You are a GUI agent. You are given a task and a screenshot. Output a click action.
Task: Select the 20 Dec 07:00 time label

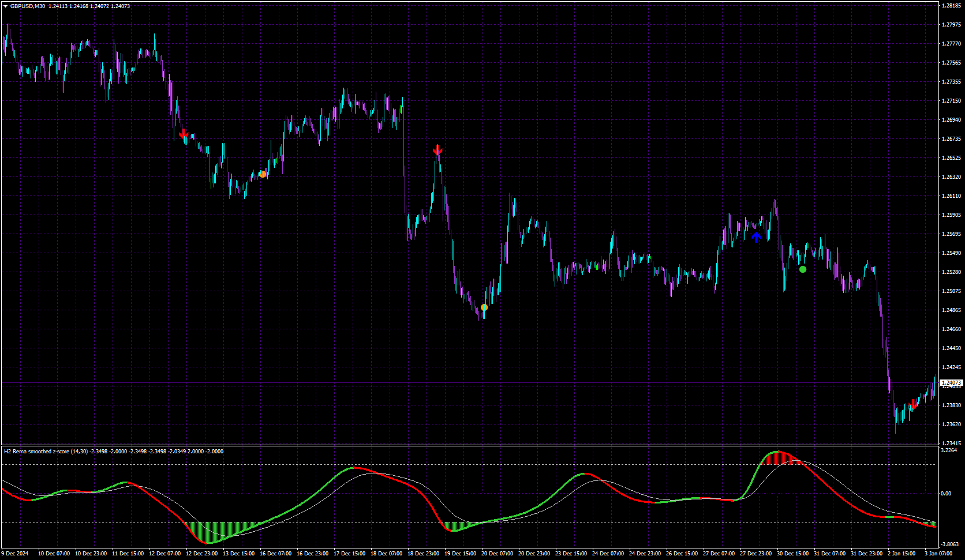tap(497, 554)
